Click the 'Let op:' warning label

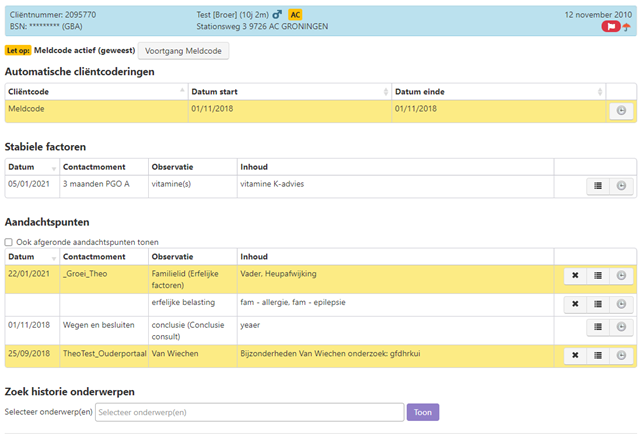[17, 50]
